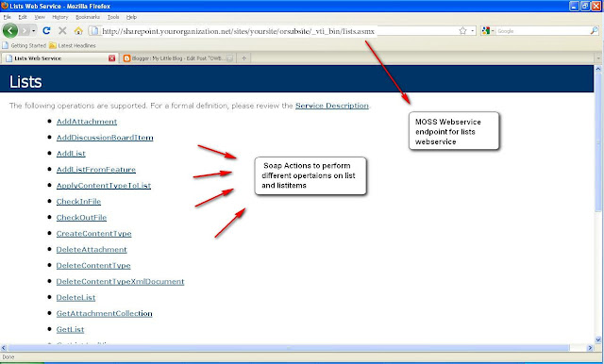Open the CreateContentType operation link
The height and width of the screenshot is (364, 604).
pos(94,233)
